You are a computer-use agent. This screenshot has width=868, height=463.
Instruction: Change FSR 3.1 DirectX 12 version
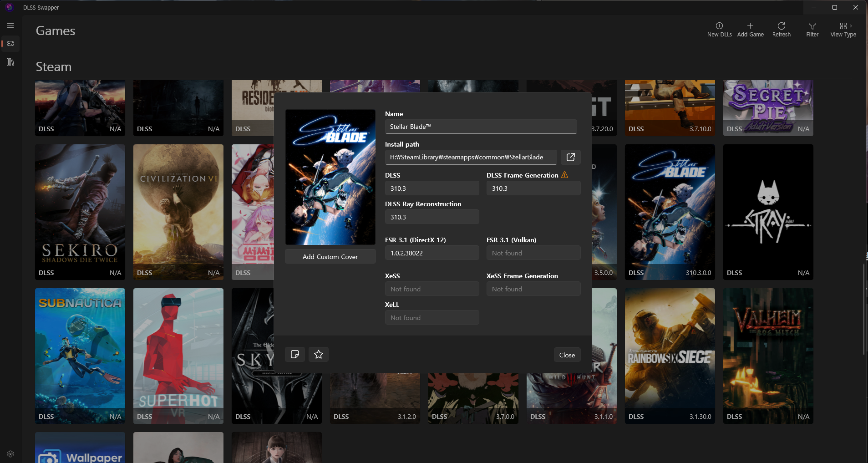[x=432, y=253]
